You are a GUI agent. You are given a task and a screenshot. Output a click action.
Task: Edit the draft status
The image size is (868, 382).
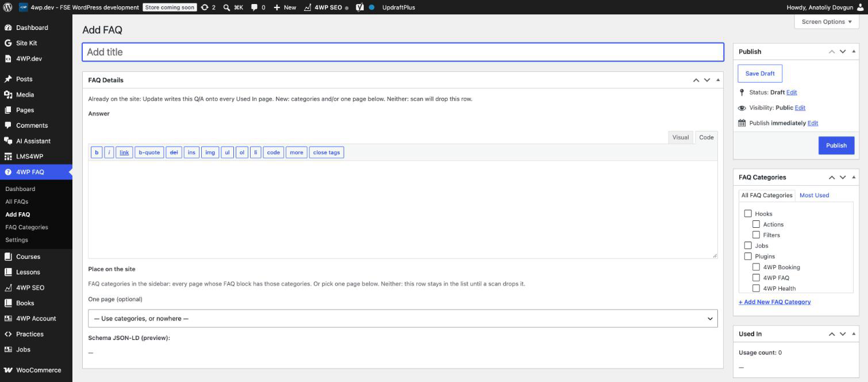click(x=792, y=92)
